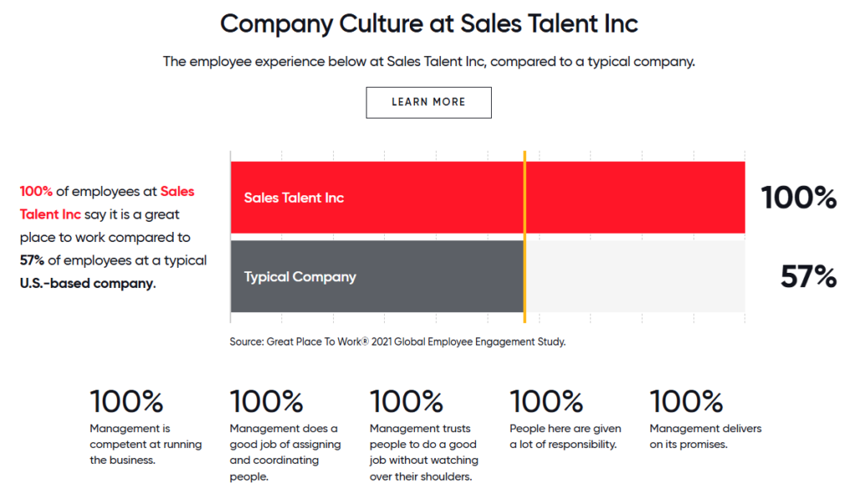Click the red 100% text in the left summary

(36, 191)
